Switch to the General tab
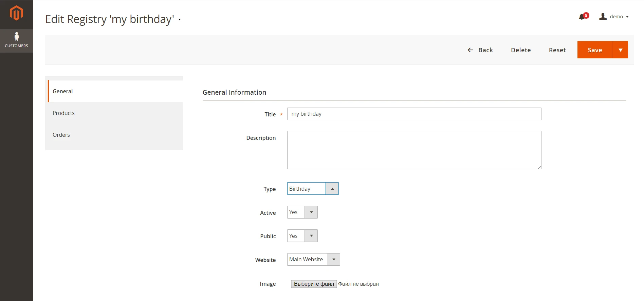The image size is (644, 301). click(x=63, y=91)
